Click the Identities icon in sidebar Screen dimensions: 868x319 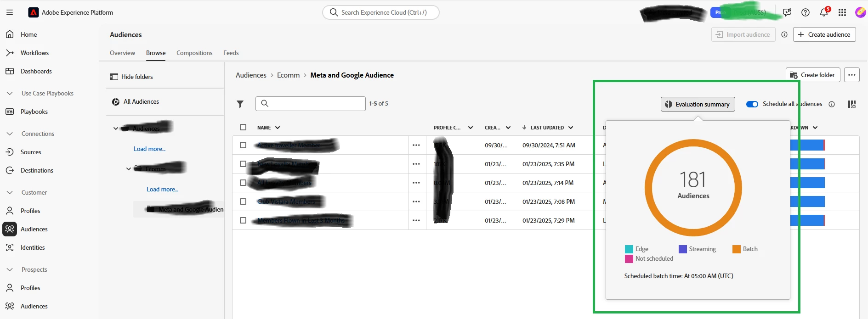[x=10, y=247]
